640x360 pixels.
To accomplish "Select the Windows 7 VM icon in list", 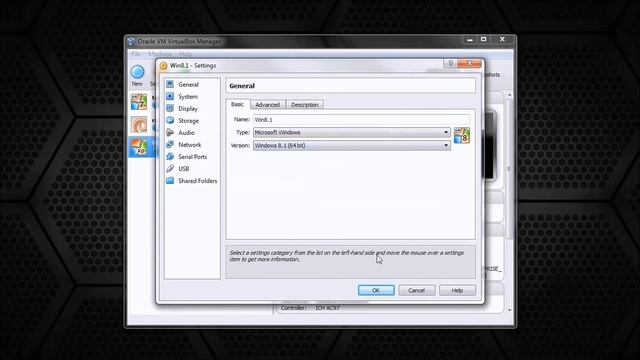I will (139, 102).
